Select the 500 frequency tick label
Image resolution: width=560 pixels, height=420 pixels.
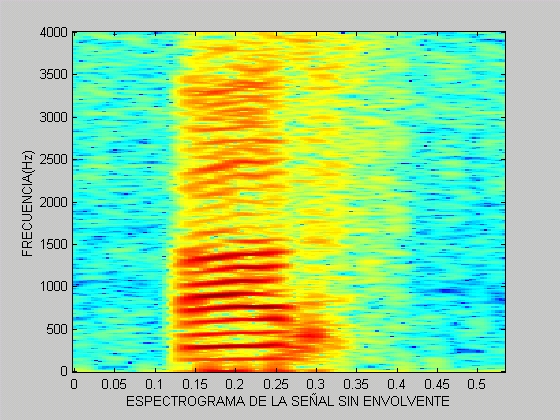click(x=57, y=329)
